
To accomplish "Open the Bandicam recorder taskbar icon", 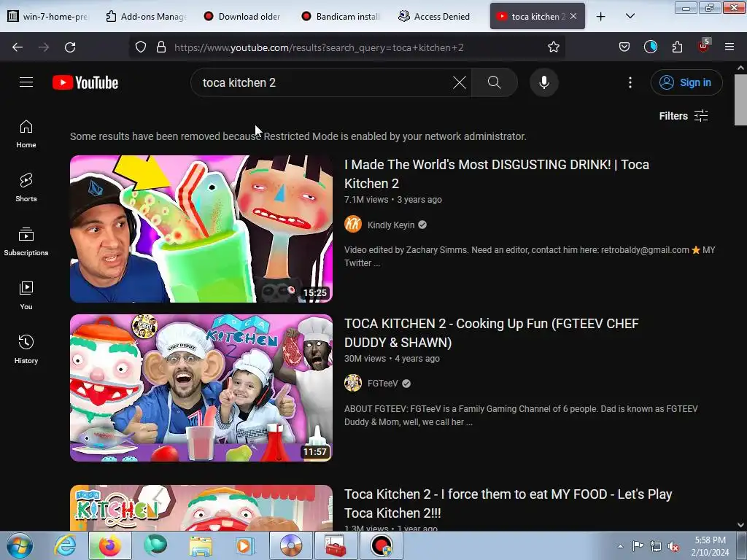I will (x=382, y=545).
